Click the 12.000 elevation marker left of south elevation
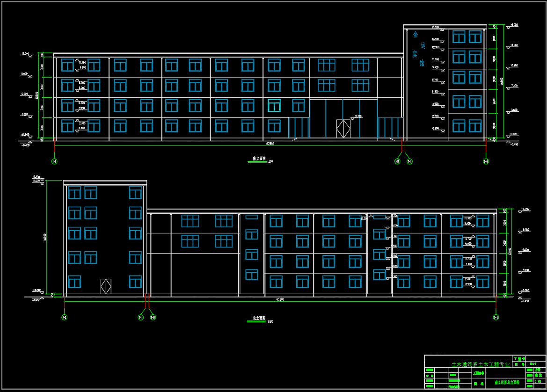547x392 pixels. [25, 54]
